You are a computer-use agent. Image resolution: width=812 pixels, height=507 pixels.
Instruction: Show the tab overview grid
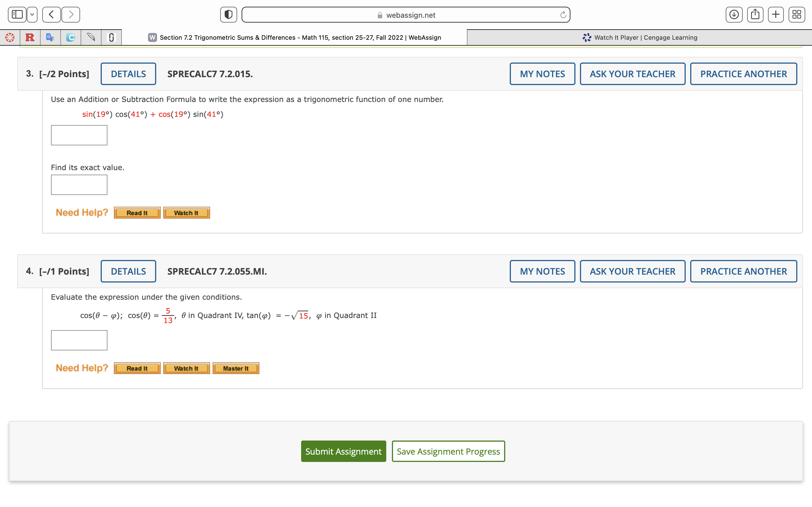[796, 14]
